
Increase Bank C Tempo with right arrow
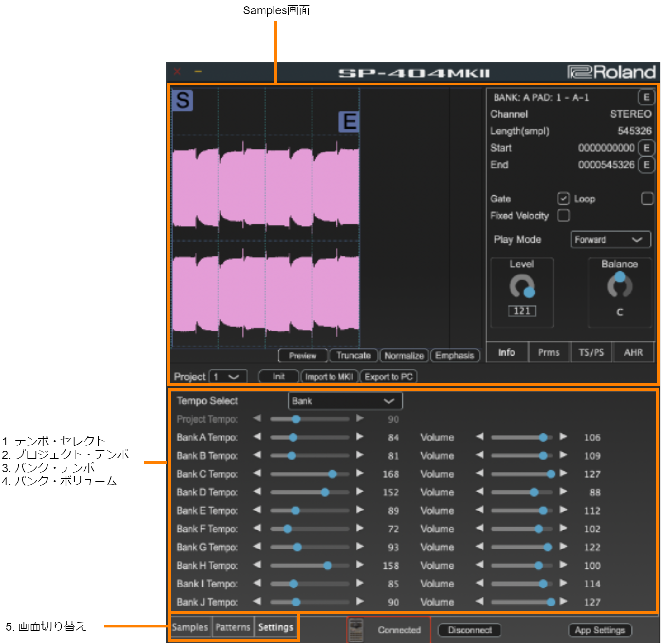(x=359, y=473)
